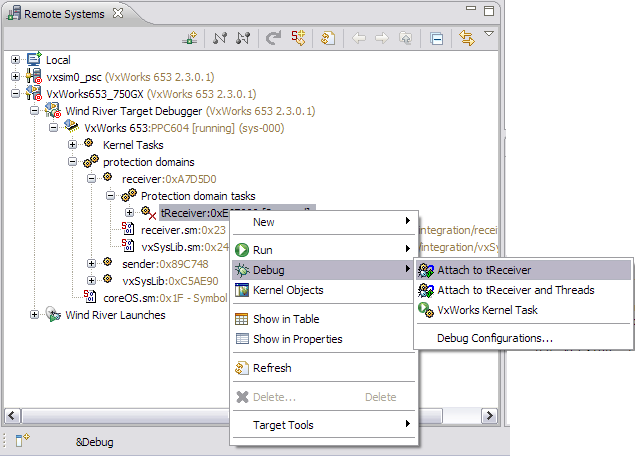Click the Kernel Tasks gear icon
This screenshot has width=641, height=457.
(89, 143)
